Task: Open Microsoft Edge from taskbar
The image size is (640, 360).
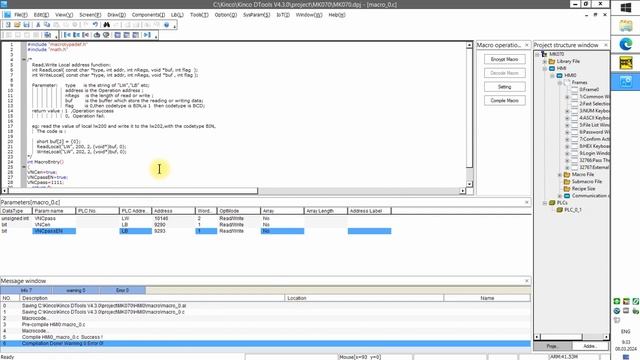Action: pos(625,44)
